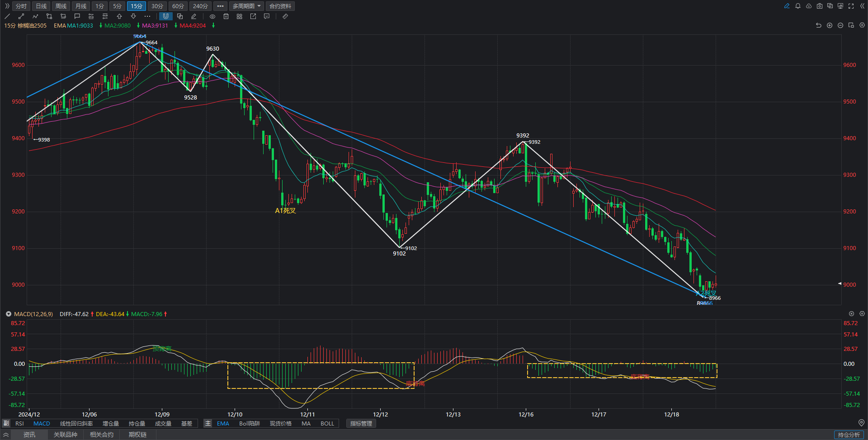Toggle drawings visibility eye icon

212,16
